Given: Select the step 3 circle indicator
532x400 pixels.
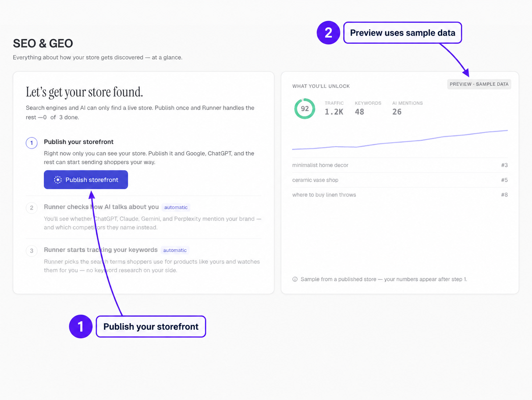Looking at the screenshot, I should [x=32, y=251].
